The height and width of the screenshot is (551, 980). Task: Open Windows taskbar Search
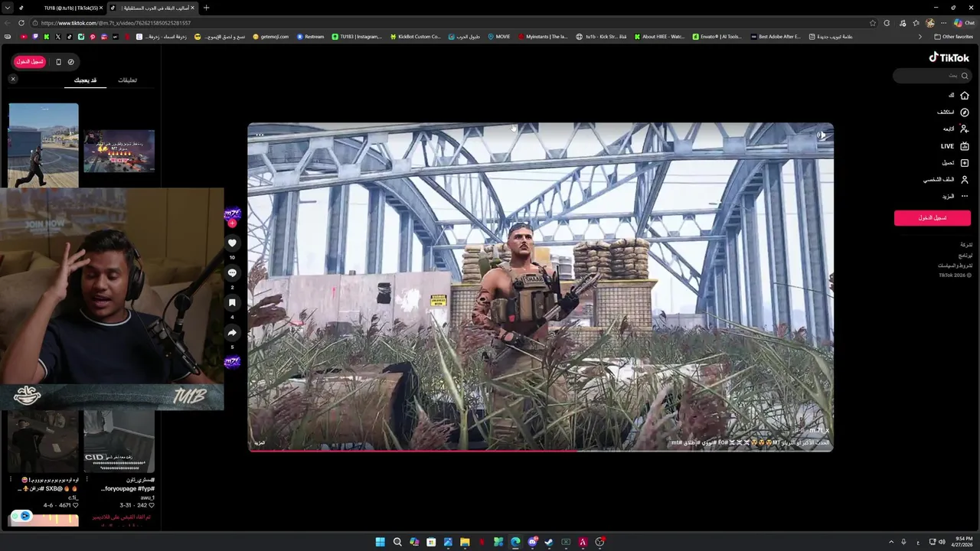tap(397, 542)
